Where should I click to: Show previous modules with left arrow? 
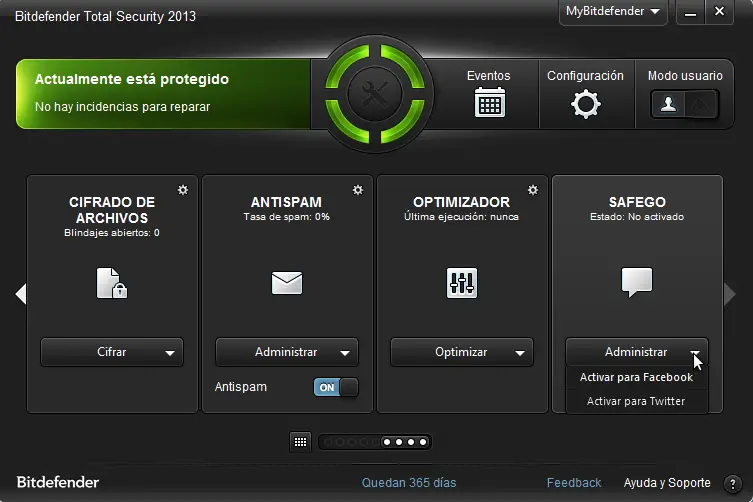click(21, 294)
